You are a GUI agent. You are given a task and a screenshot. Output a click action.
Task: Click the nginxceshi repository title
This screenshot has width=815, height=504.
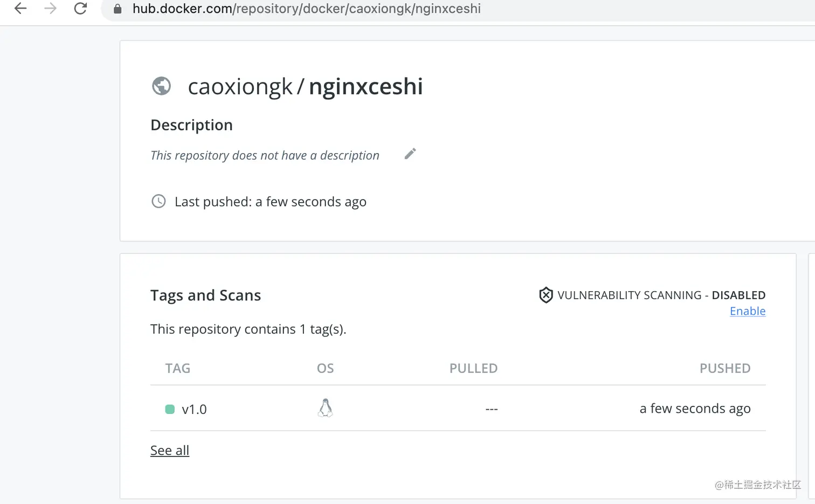pyautogui.click(x=365, y=86)
